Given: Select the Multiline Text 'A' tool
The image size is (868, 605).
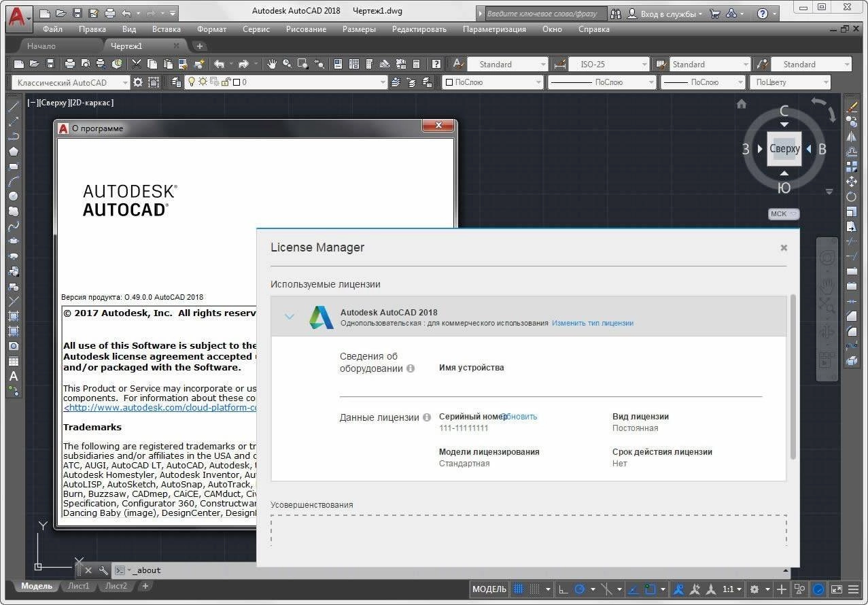Looking at the screenshot, I should point(13,376).
